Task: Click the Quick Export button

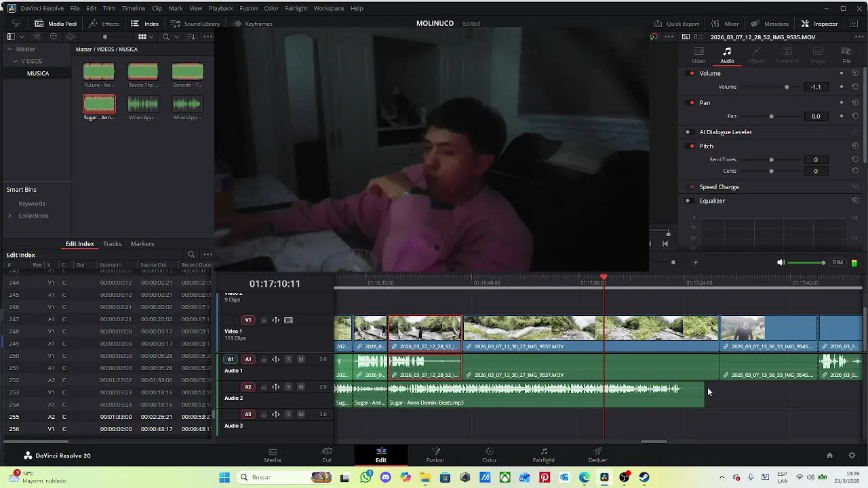Action: (x=676, y=24)
